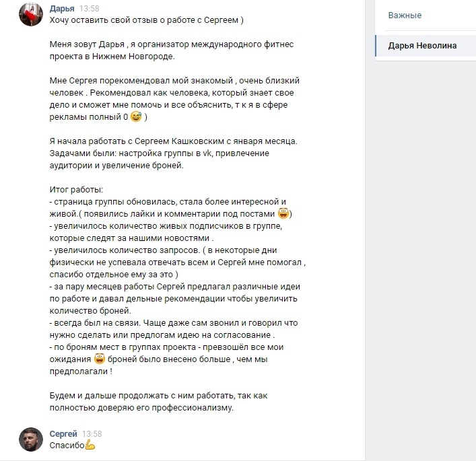Click the grinning emoji after 'ожидания'
This screenshot has height=461, width=476.
(99, 359)
